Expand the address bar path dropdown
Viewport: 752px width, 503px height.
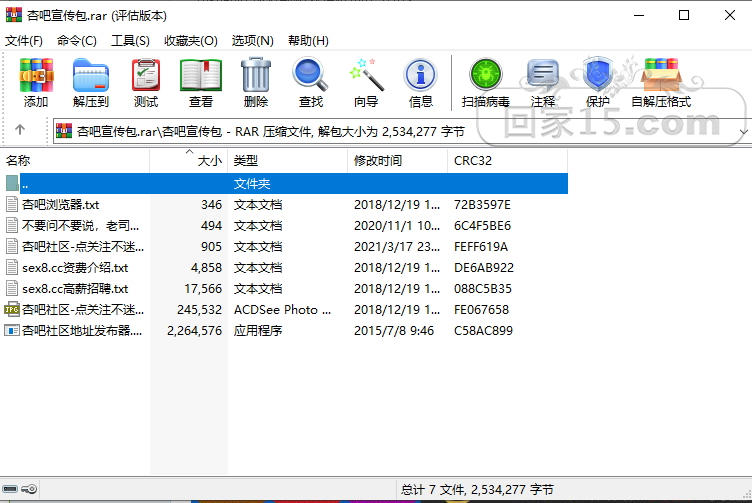coord(743,131)
